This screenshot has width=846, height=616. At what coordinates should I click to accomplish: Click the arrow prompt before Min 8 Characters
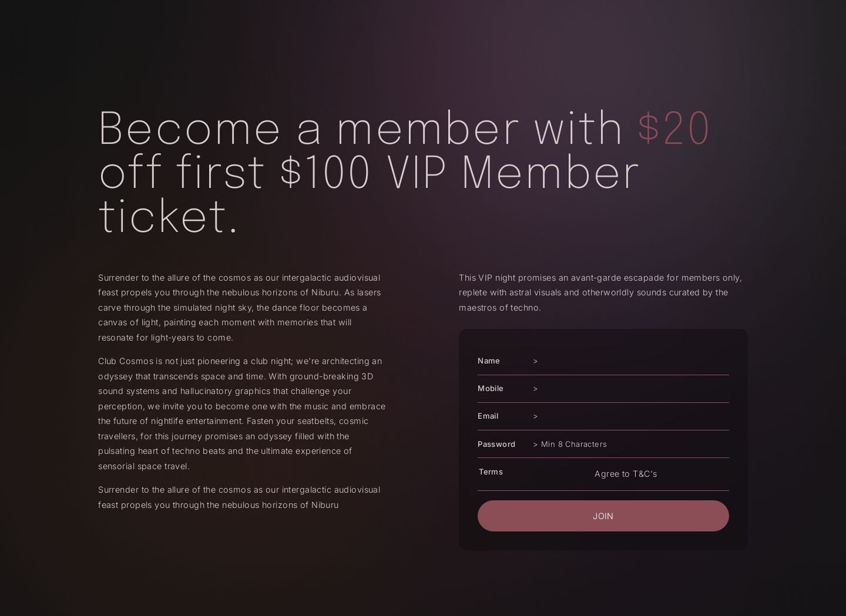click(x=535, y=445)
